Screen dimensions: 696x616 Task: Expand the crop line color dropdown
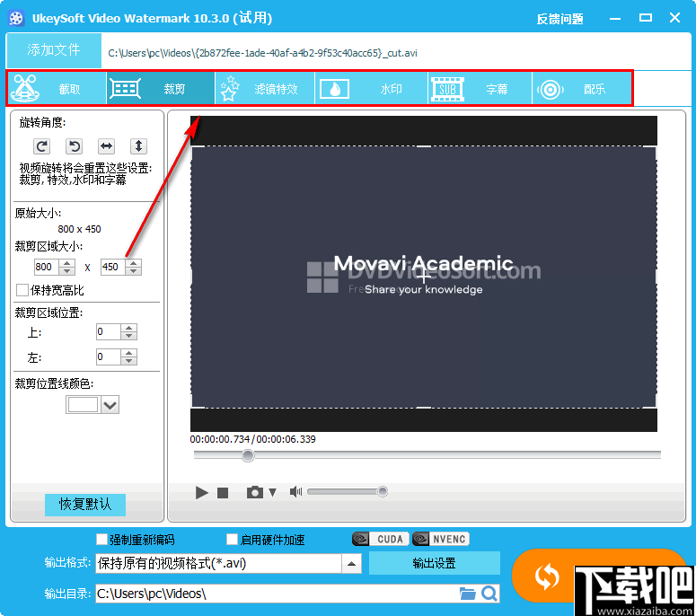(110, 405)
